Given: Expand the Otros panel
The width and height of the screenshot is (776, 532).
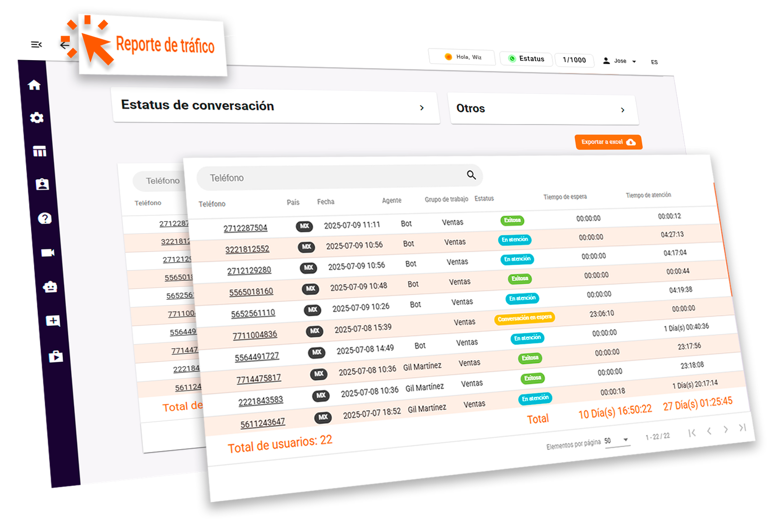Looking at the screenshot, I should click(543, 109).
